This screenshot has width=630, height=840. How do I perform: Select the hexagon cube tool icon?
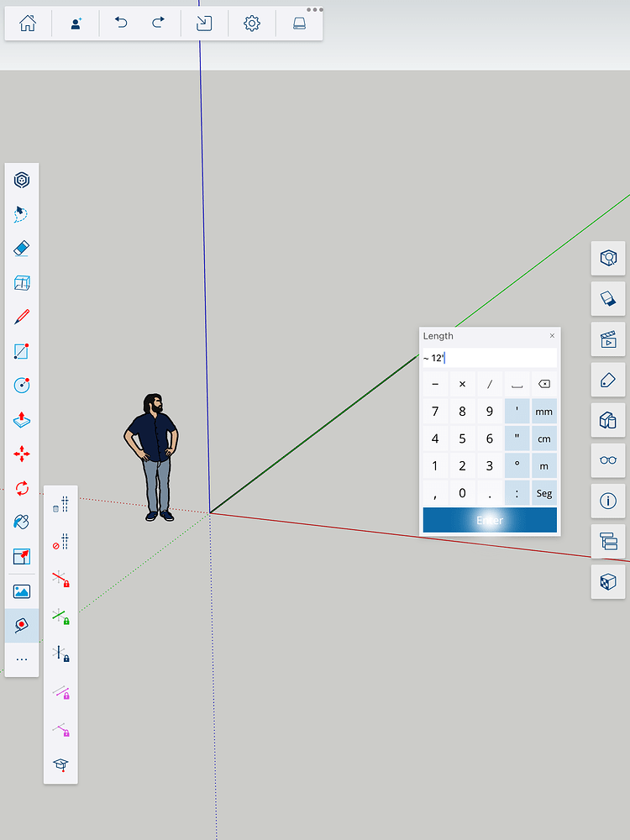pyautogui.click(x=22, y=180)
